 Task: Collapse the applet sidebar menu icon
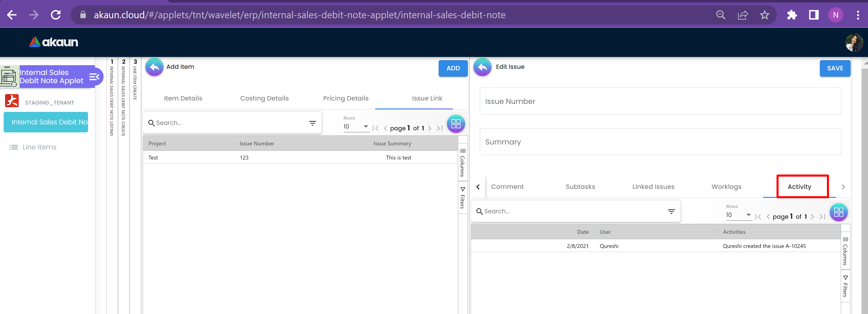[94, 77]
